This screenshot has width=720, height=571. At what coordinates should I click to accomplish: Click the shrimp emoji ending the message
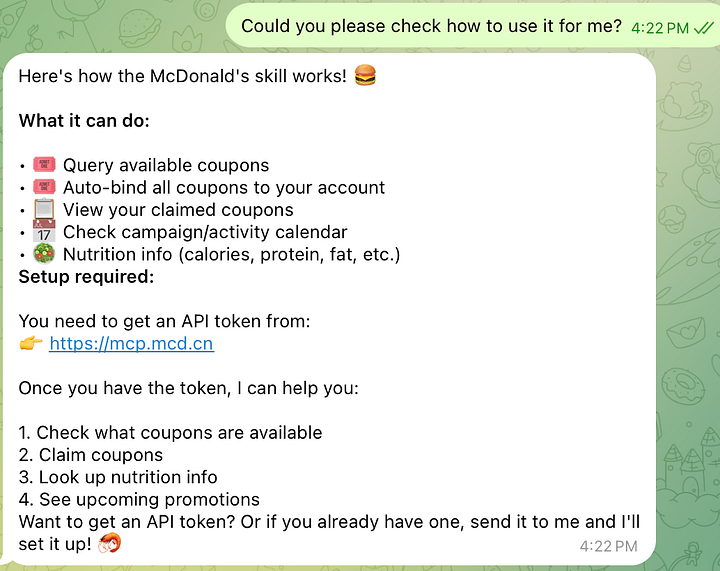point(111,544)
